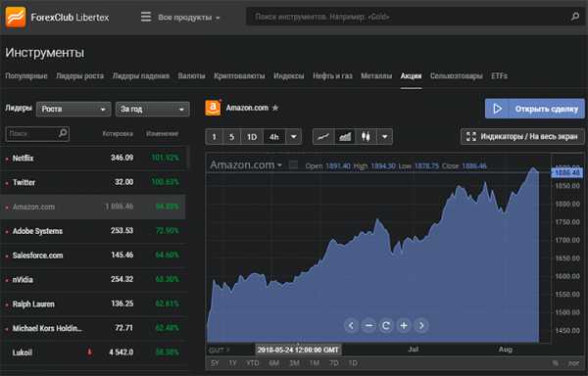The image size is (588, 376).
Task: Zoom out the chart with the minus button
Action: pos(368,325)
